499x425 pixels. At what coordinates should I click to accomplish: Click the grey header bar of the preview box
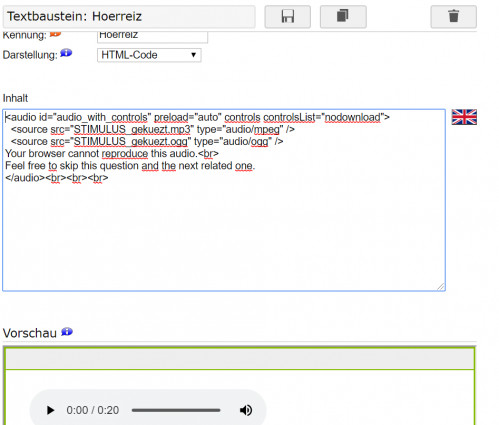[x=240, y=359]
